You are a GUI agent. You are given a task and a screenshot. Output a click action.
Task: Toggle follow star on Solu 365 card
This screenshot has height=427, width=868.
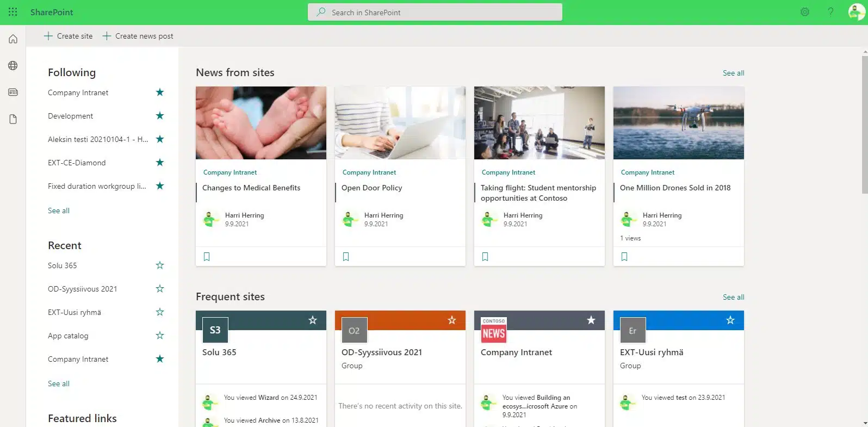tap(313, 320)
